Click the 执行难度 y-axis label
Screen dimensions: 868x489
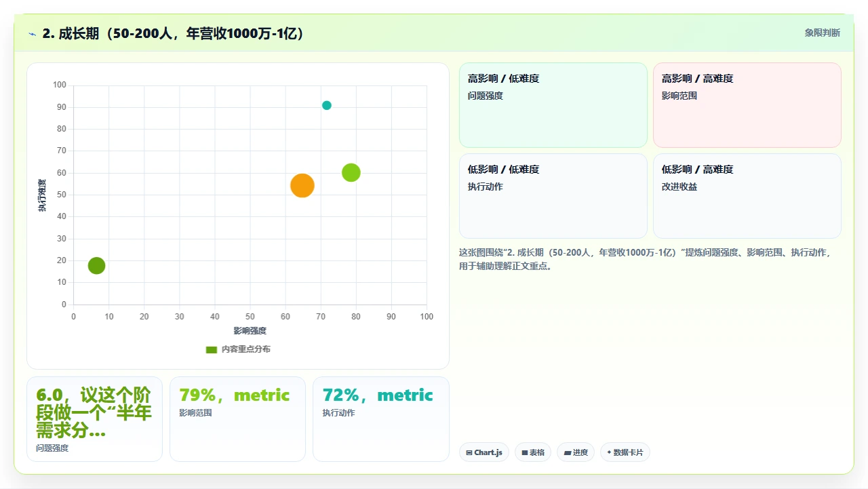coord(43,195)
